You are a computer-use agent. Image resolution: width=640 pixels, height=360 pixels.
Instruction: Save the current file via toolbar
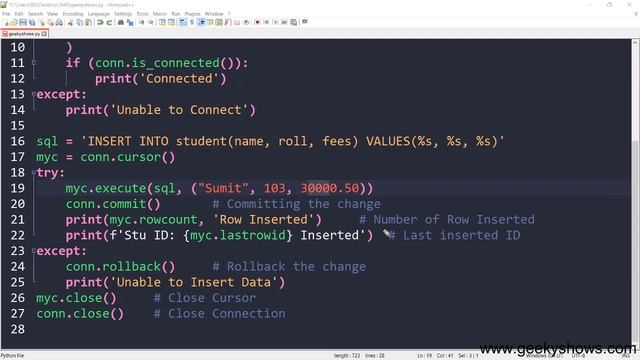coord(23,22)
